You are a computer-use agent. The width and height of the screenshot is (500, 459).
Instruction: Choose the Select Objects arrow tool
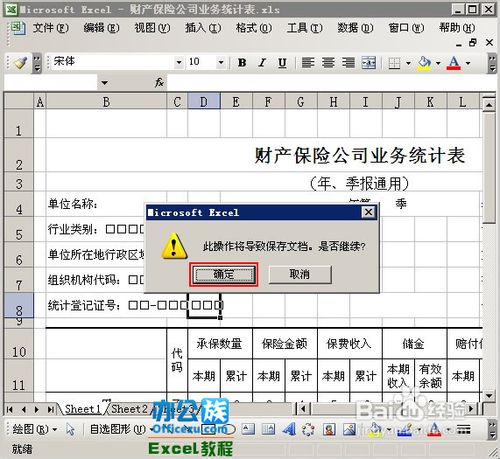[70, 429]
